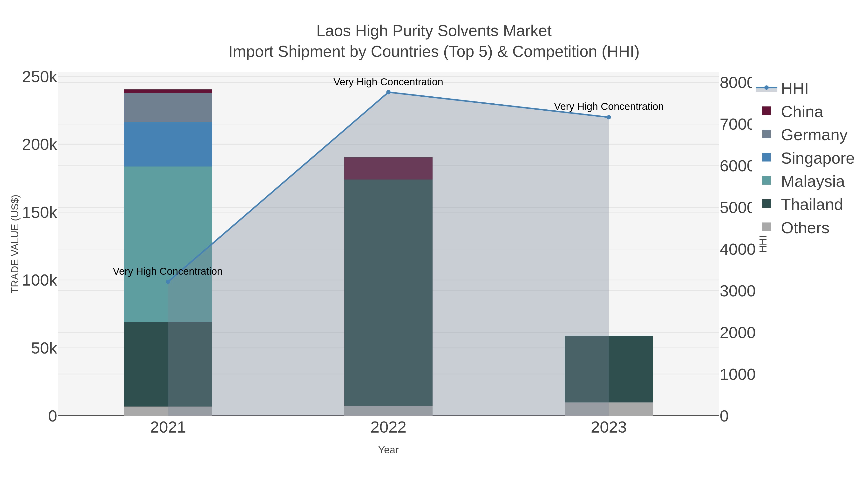Click the 2023 x-axis label
The width and height of the screenshot is (868, 488).
pos(609,428)
